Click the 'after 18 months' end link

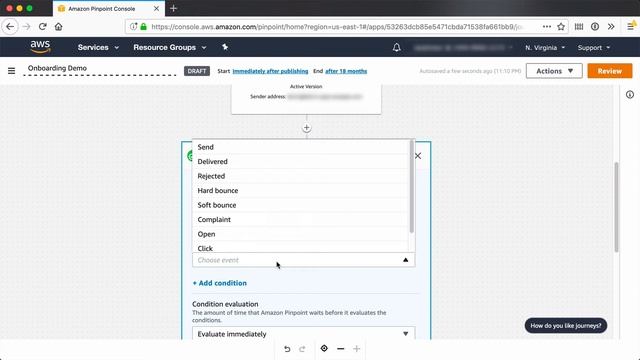346,71
